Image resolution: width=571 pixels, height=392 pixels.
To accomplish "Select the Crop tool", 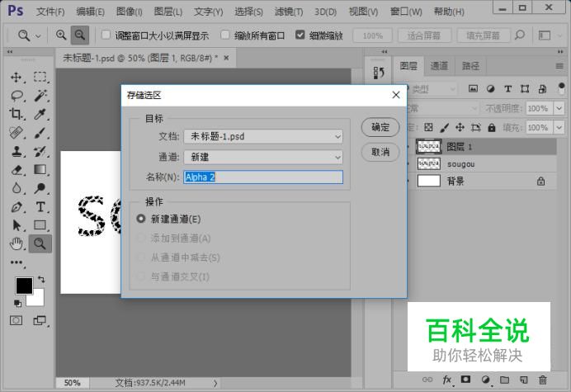I will point(16,114).
